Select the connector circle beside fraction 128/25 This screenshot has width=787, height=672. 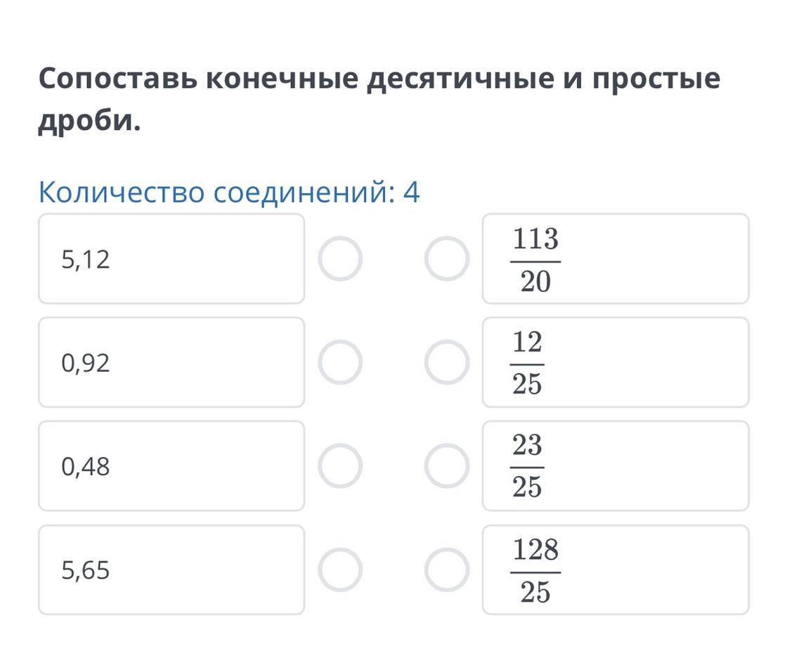(x=447, y=569)
